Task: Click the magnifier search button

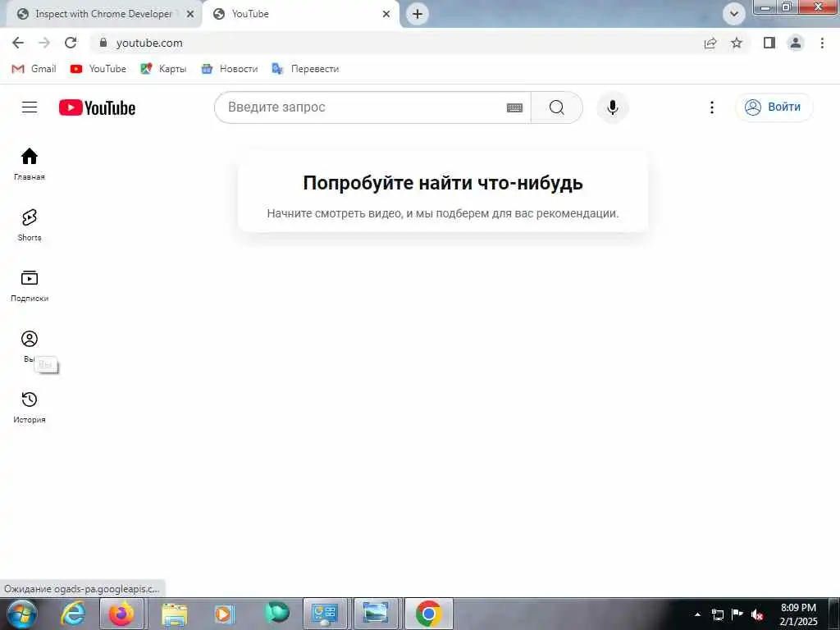Action: click(557, 107)
